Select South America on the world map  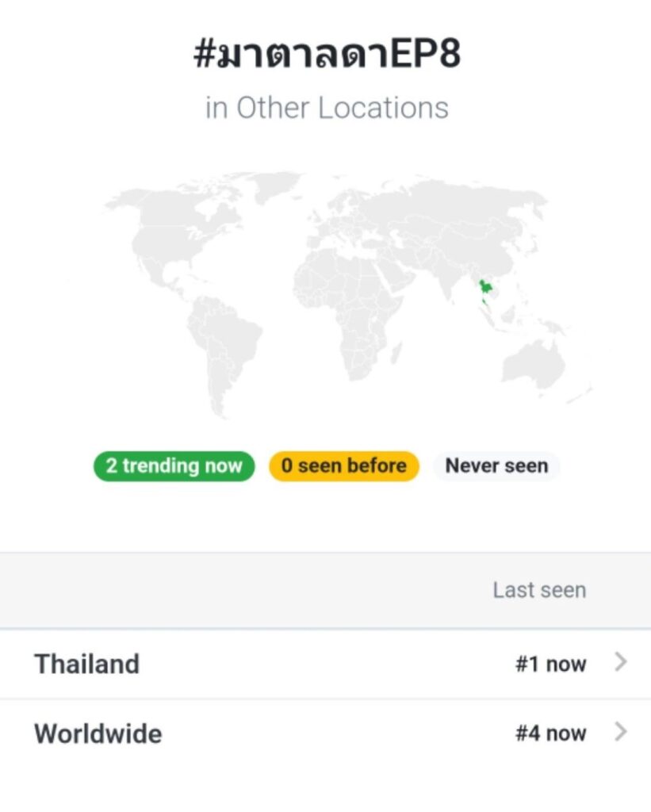click(226, 341)
